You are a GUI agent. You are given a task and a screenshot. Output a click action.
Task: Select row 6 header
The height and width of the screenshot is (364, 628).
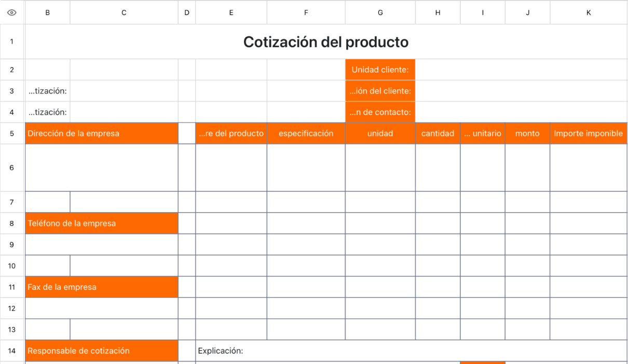click(12, 167)
